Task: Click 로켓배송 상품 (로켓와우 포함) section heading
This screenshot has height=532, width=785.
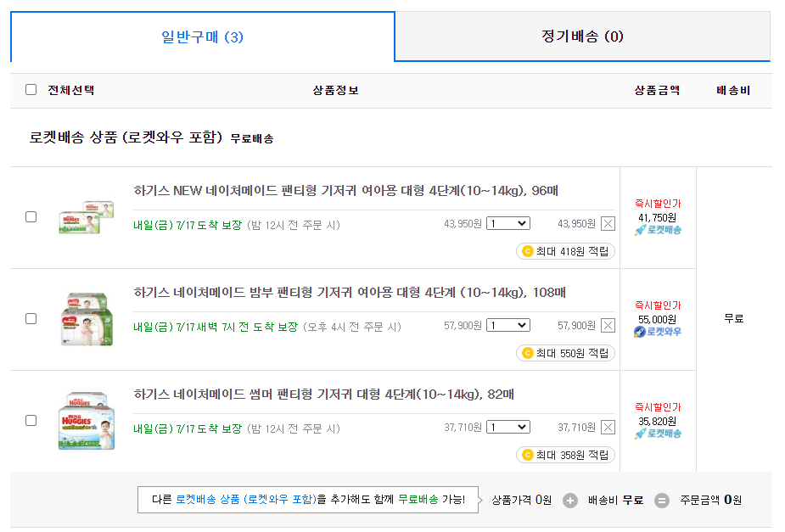Action: pos(126,137)
